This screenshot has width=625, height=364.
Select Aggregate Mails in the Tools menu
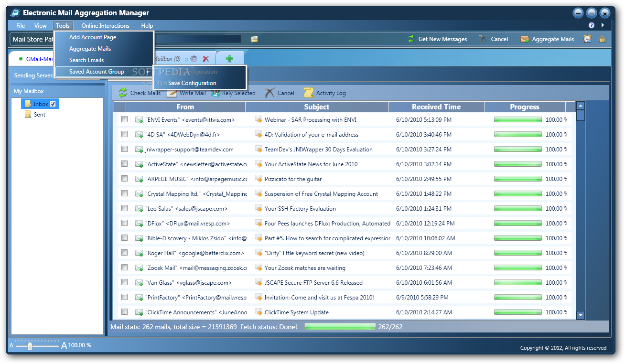click(104, 49)
